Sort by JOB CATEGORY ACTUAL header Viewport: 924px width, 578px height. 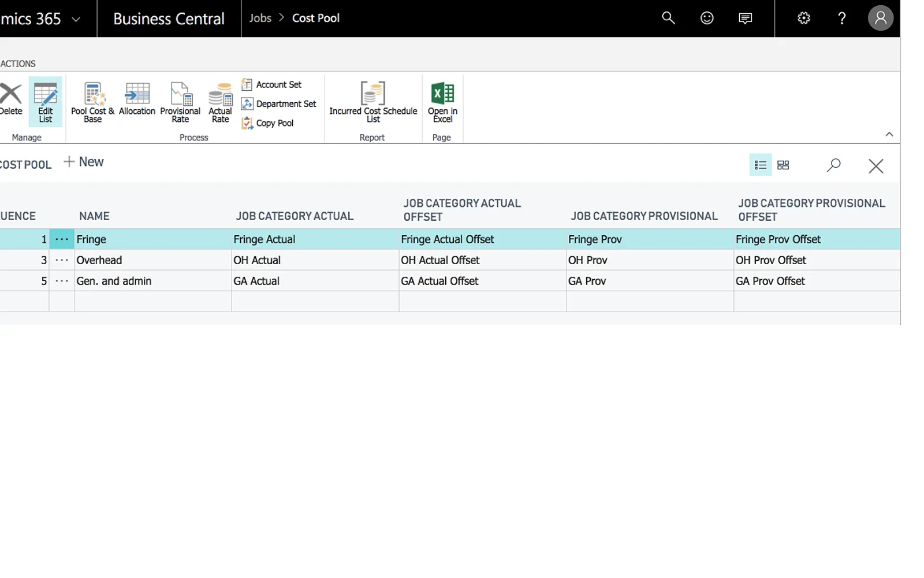click(295, 216)
